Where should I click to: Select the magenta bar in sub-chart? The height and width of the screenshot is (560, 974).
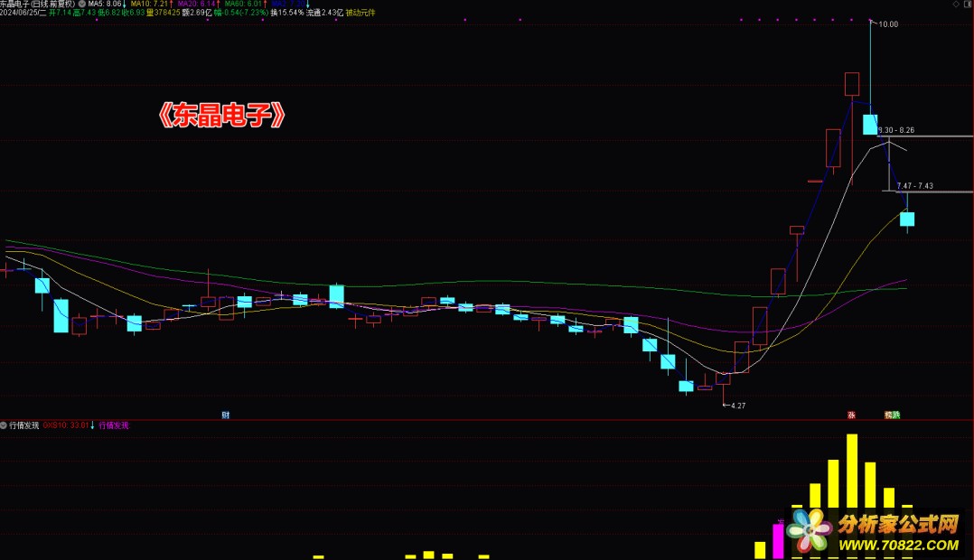tap(778, 541)
